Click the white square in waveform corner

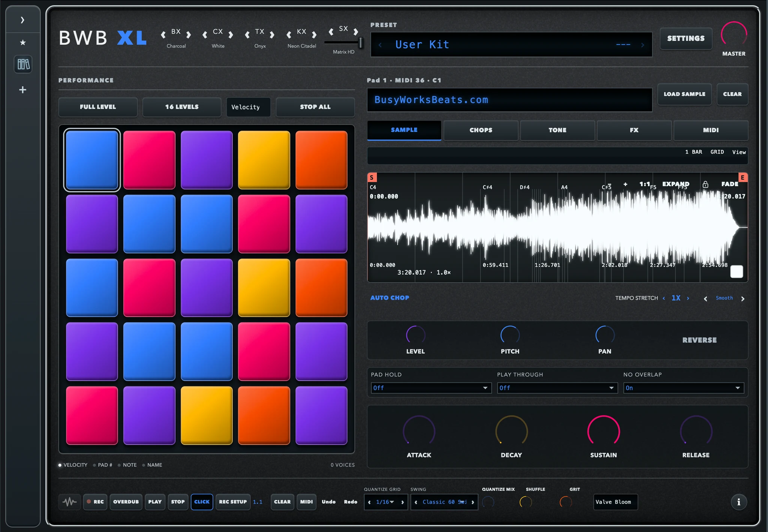(x=736, y=272)
